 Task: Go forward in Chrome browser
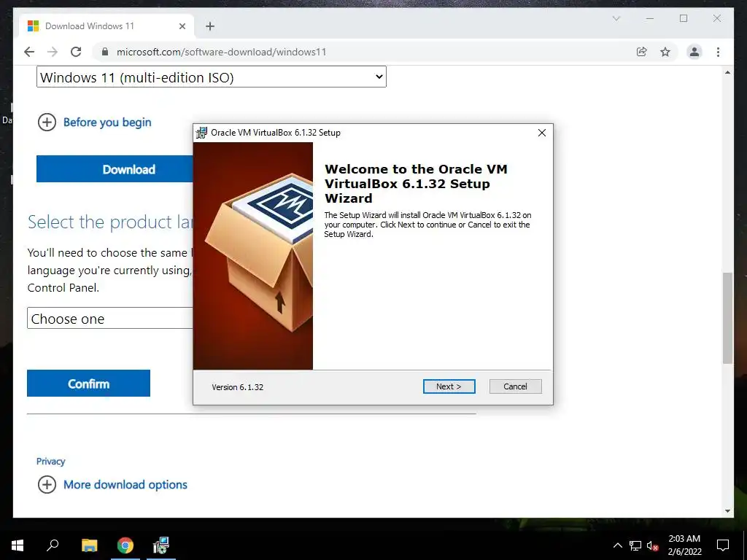tap(53, 52)
